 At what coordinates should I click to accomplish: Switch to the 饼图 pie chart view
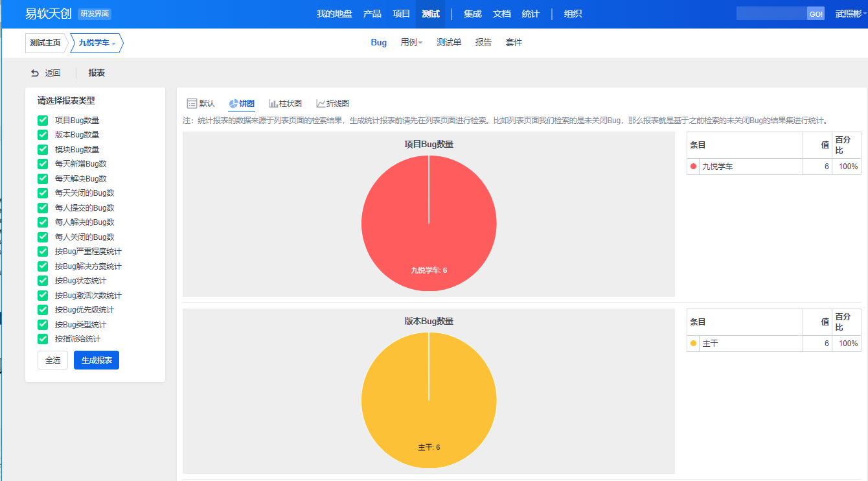[x=242, y=104]
